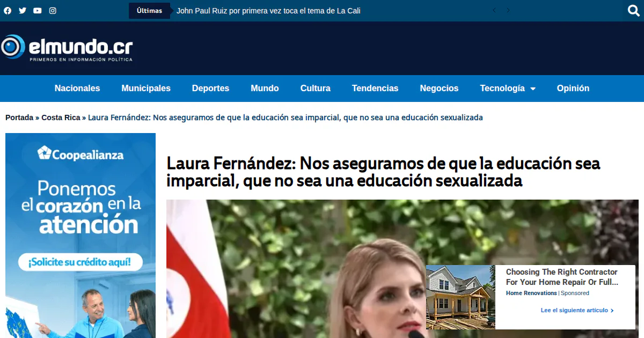Open 'Lee el siguiente artículo' link
This screenshot has width=644, height=338.
point(577,310)
